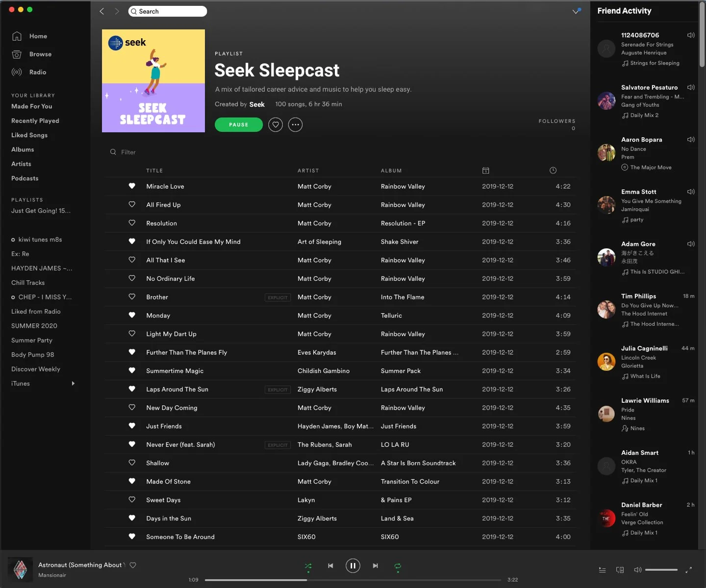Click the Search field

pyautogui.click(x=168, y=11)
